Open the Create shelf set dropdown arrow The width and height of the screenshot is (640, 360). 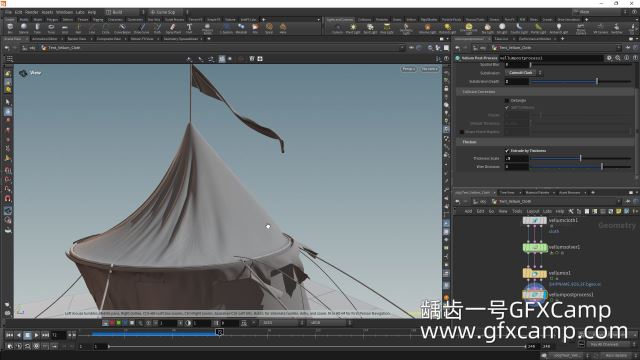(x=318, y=19)
